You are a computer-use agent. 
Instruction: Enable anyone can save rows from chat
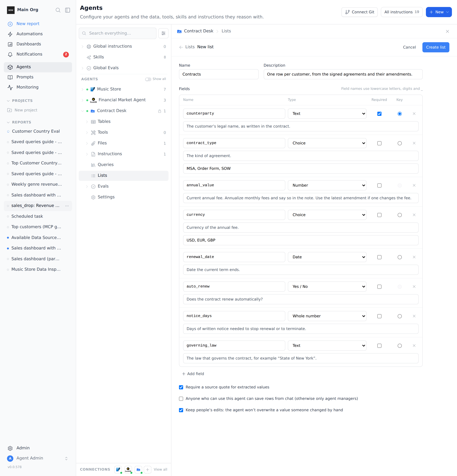pos(181,399)
